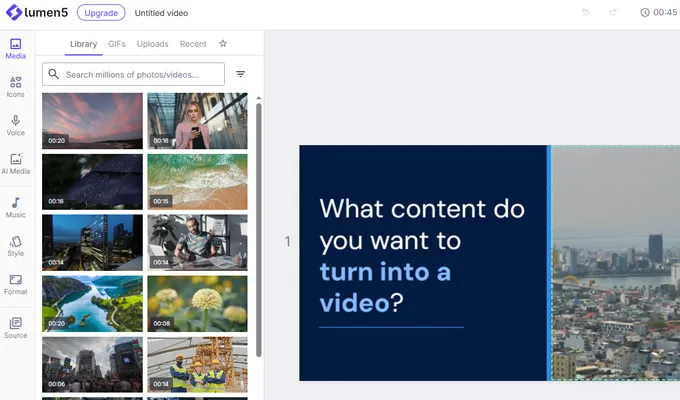The height and width of the screenshot is (400, 680).
Task: Open the favorites star tab
Action: 223,43
